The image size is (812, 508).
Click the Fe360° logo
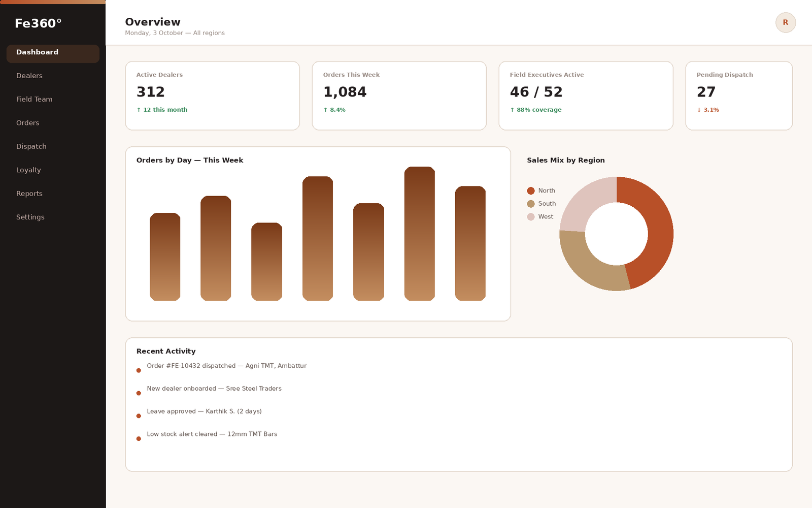coord(38,23)
